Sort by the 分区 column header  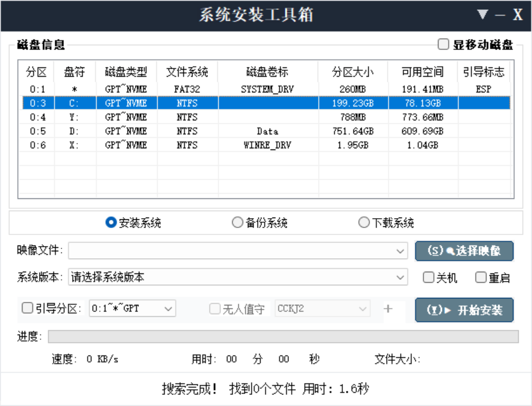(36, 72)
